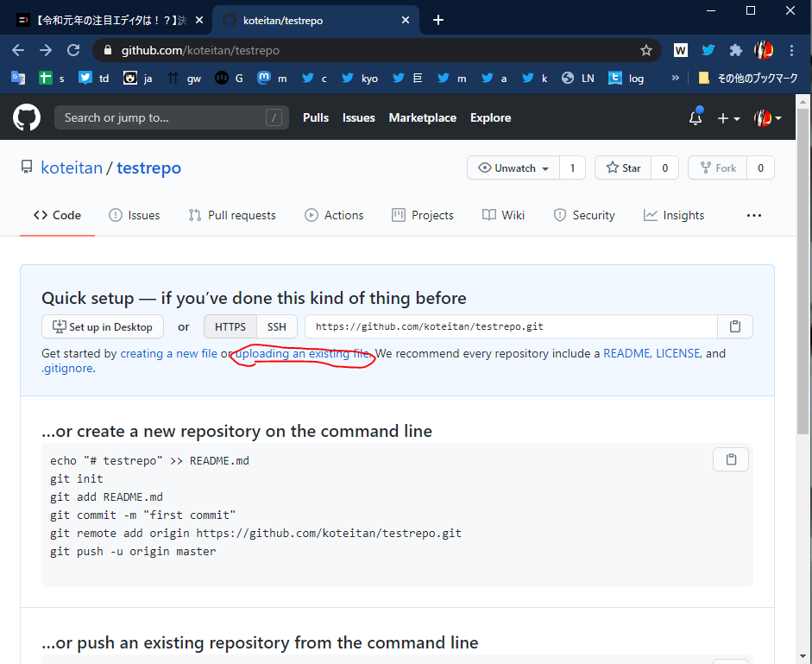812x664 pixels.
Task: Reload the page with refresh icon
Action: click(73, 50)
